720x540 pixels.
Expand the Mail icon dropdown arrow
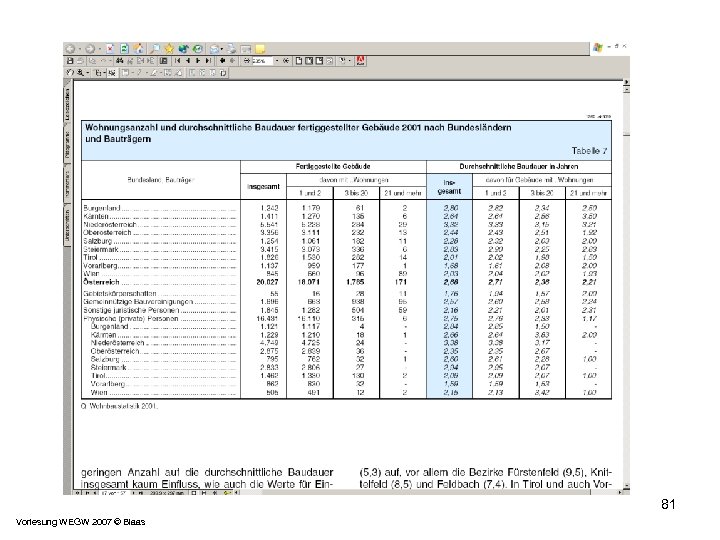tap(222, 49)
